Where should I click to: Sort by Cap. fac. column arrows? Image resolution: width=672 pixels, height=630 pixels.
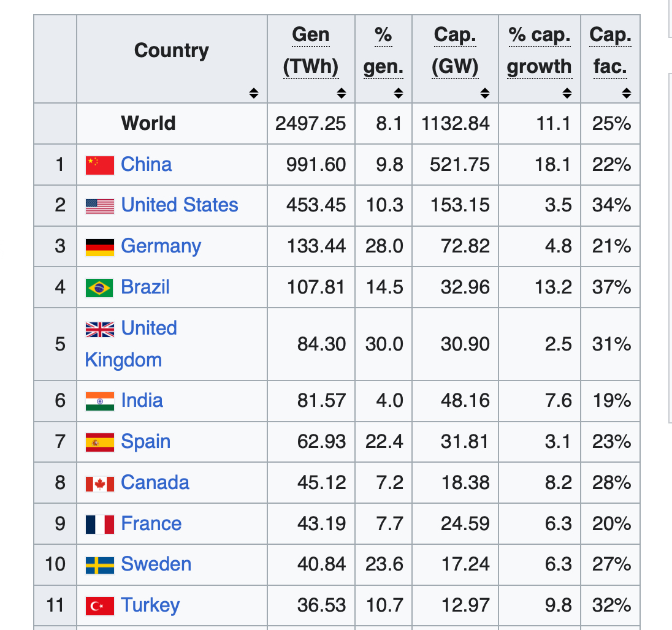pyautogui.click(x=626, y=94)
